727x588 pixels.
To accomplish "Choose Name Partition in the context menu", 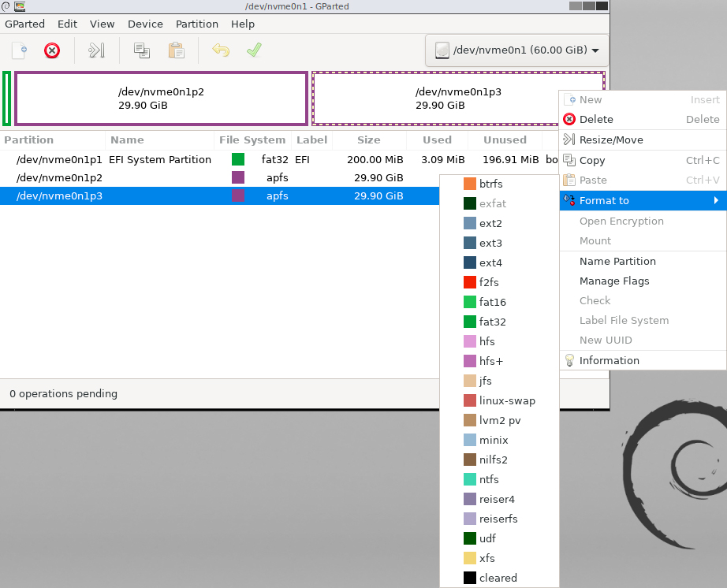I will (643, 262).
